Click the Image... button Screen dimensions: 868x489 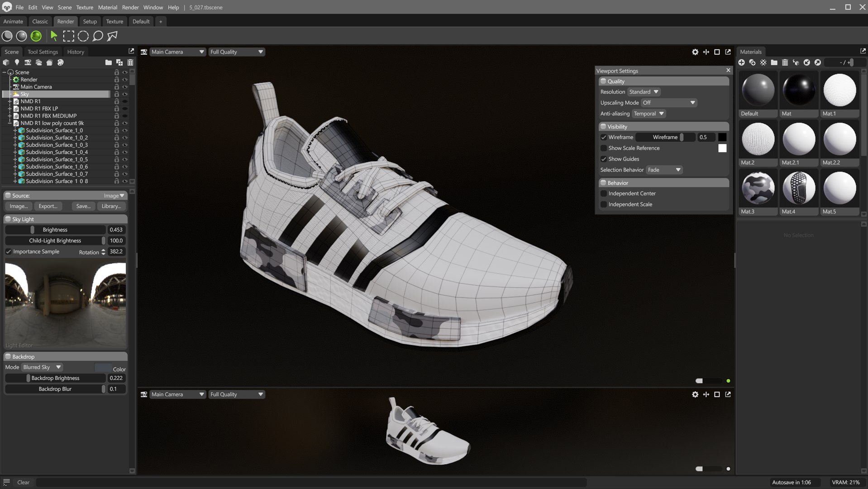(19, 206)
